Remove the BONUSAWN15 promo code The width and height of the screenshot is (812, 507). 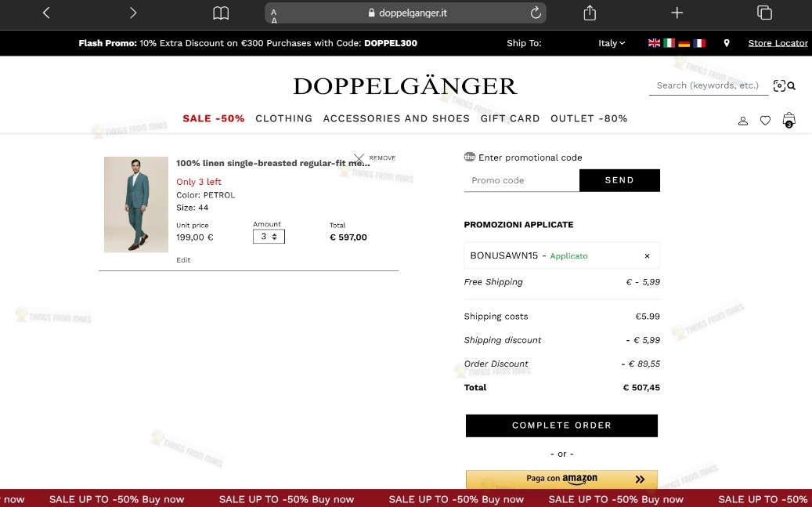click(x=647, y=255)
